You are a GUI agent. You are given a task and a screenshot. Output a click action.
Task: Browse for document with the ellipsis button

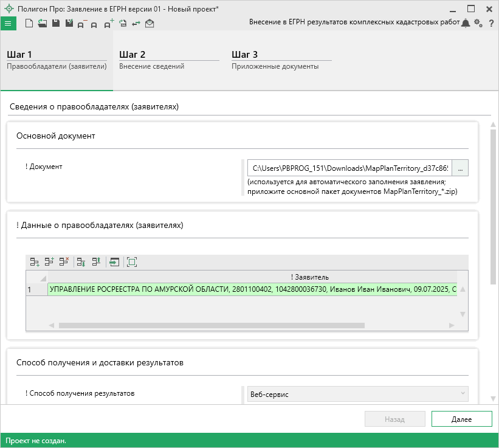[x=461, y=168]
